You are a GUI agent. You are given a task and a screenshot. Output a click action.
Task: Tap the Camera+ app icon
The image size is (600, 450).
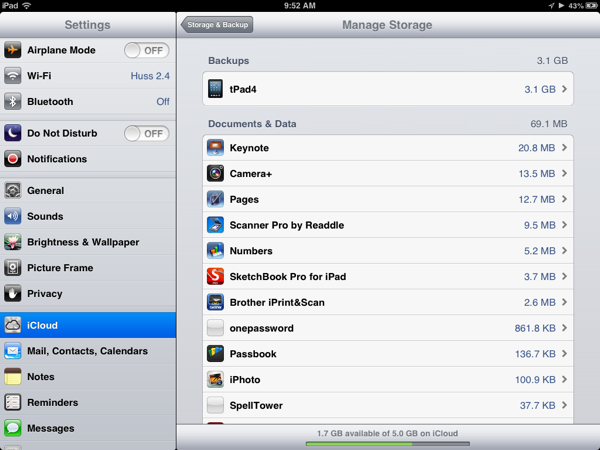tap(215, 173)
